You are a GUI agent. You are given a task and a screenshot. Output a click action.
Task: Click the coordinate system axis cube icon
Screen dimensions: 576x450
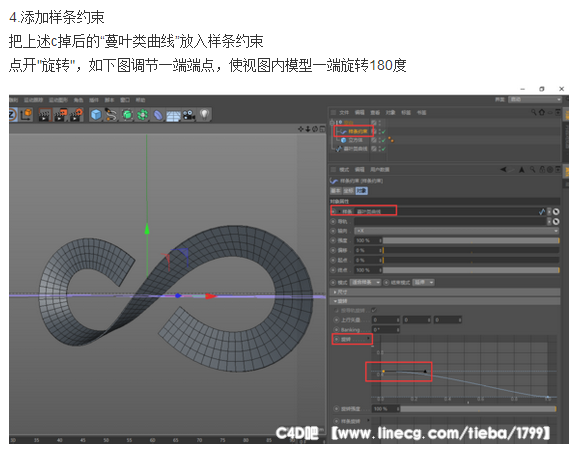tap(27, 115)
